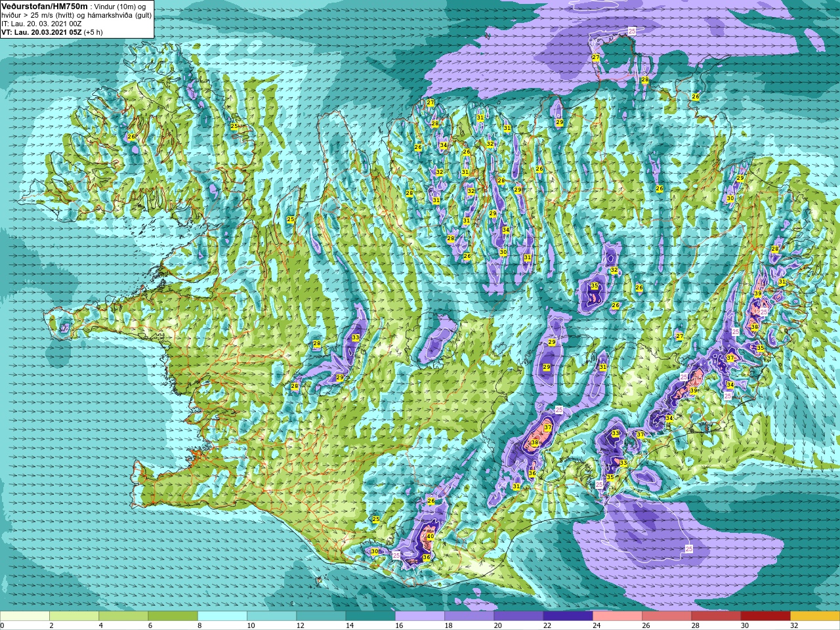Click the legend scale tick label 24

(596, 625)
